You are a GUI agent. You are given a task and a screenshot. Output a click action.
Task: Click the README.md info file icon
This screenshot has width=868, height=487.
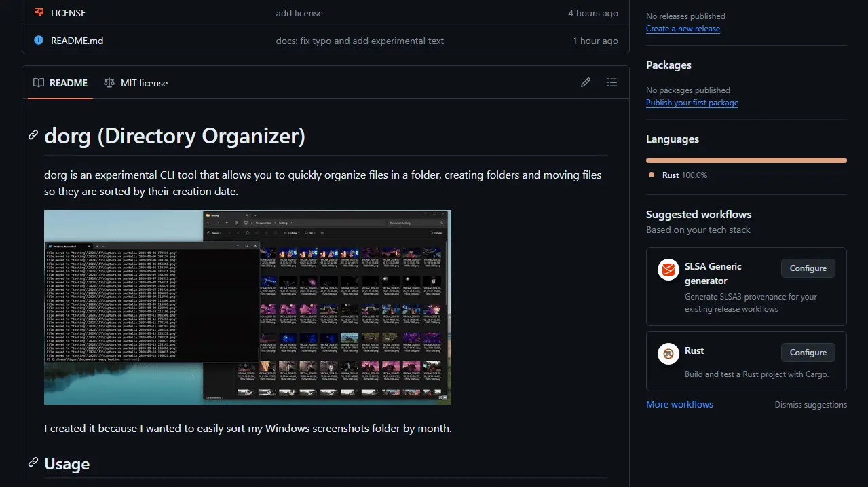coord(39,41)
